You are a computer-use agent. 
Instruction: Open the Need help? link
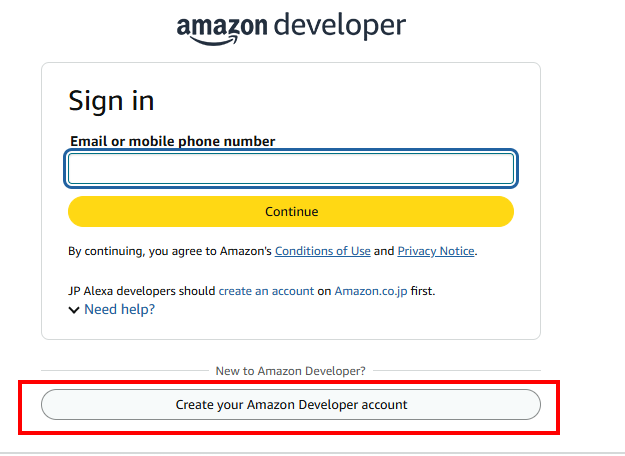(120, 309)
